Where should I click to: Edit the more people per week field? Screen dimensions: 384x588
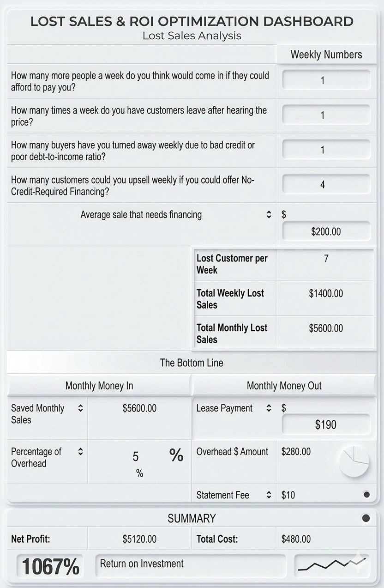tap(326, 80)
